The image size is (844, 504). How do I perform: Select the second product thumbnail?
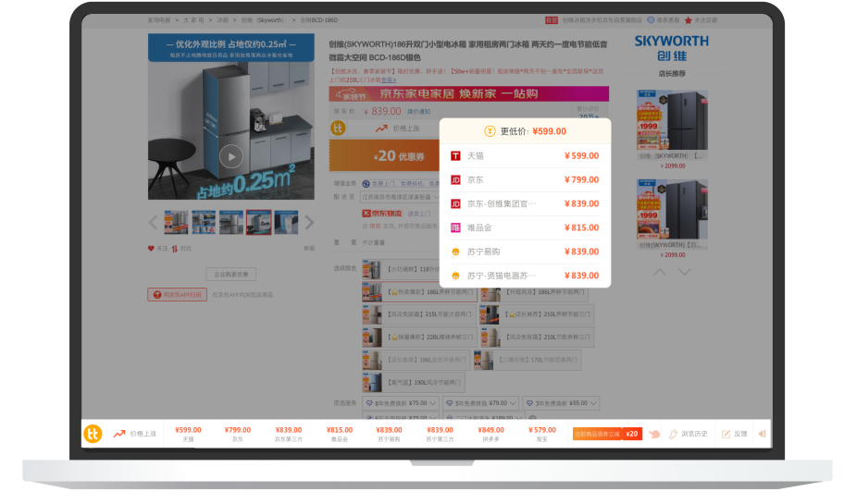click(204, 222)
